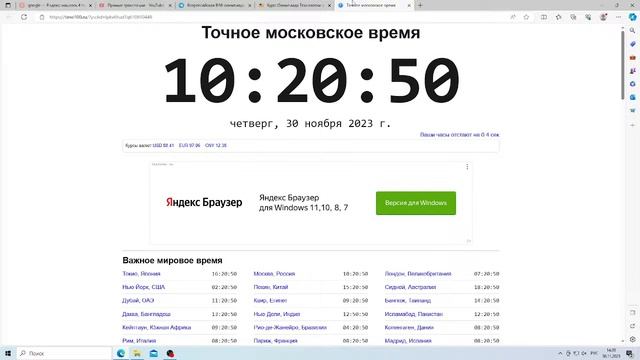Open Нью-Дели, Индия time link

(276, 314)
